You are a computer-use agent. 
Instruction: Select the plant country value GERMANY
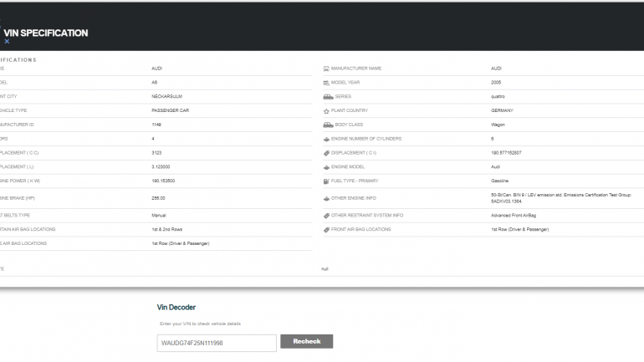502,110
